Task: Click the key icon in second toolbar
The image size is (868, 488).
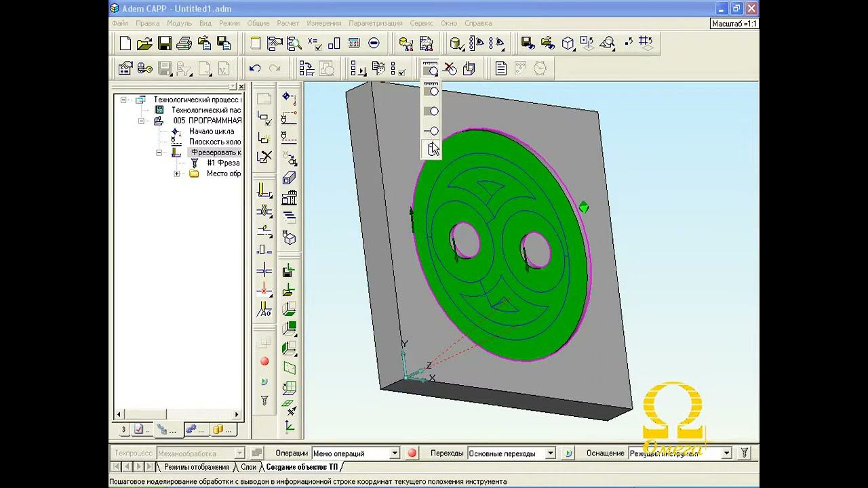Action: pyautogui.click(x=144, y=68)
